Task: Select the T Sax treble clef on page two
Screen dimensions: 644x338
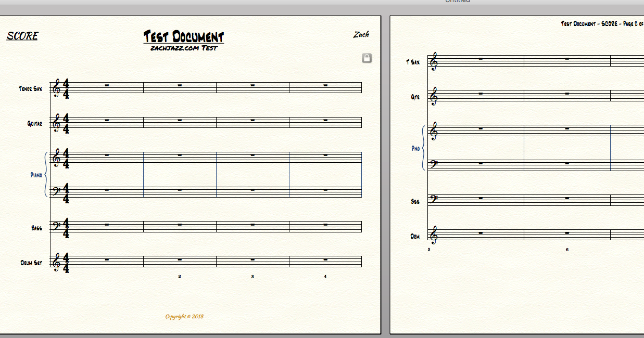Action: pyautogui.click(x=433, y=62)
